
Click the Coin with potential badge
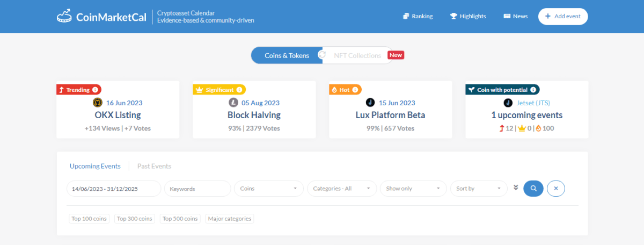point(502,90)
